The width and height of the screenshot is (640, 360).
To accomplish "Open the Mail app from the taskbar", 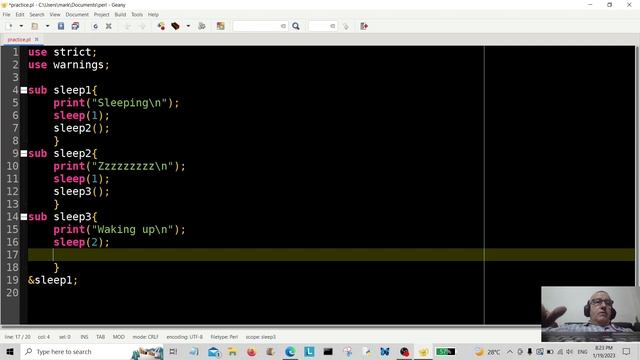I will click(x=213, y=351).
